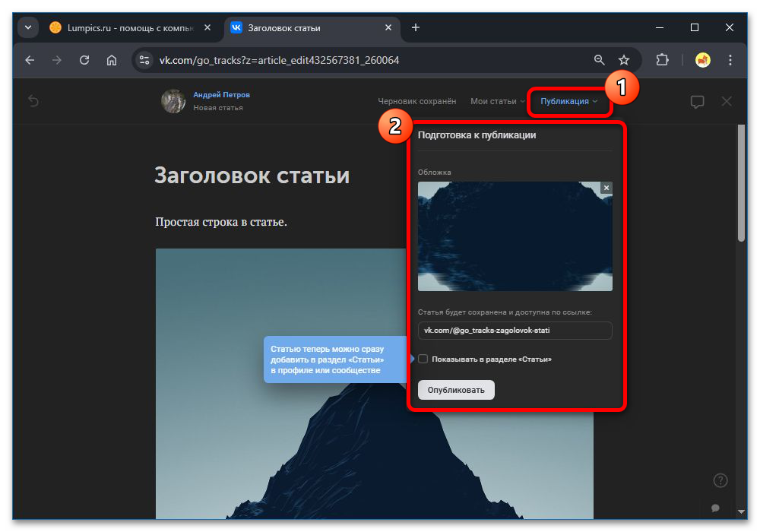Reload the page with the refresh icon

click(x=84, y=59)
